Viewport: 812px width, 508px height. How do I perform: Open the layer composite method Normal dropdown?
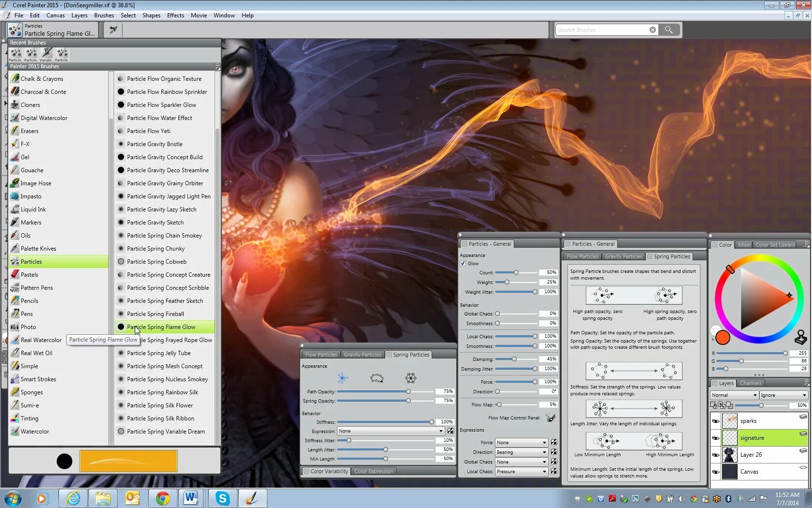734,395
